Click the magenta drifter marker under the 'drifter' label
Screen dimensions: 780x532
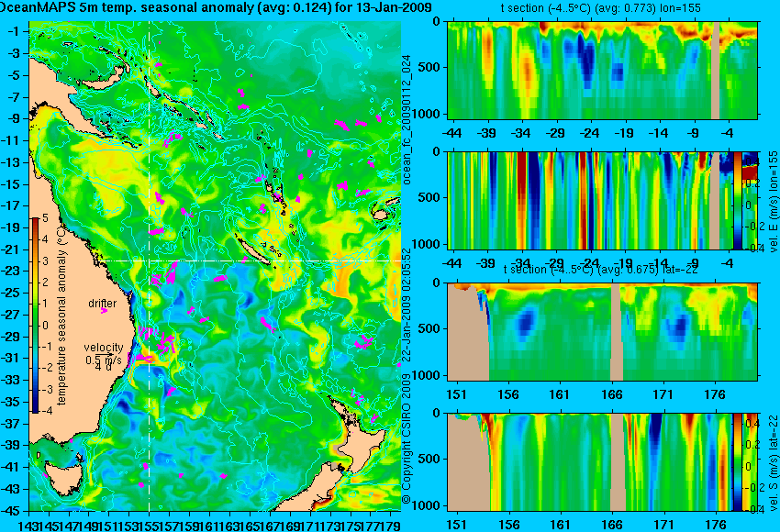coord(104,311)
